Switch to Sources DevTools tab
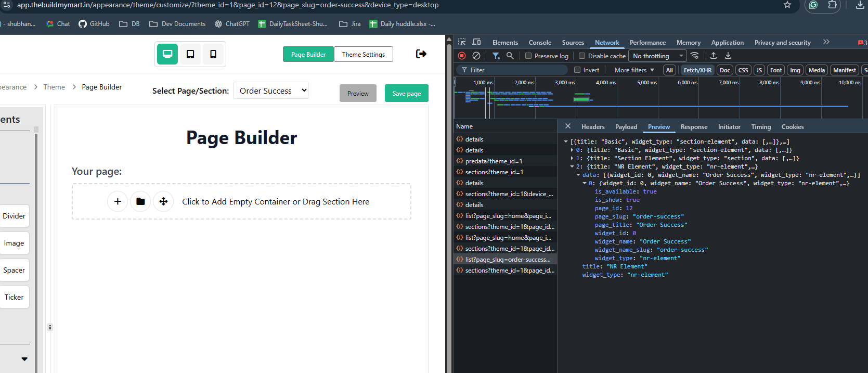 pyautogui.click(x=573, y=43)
